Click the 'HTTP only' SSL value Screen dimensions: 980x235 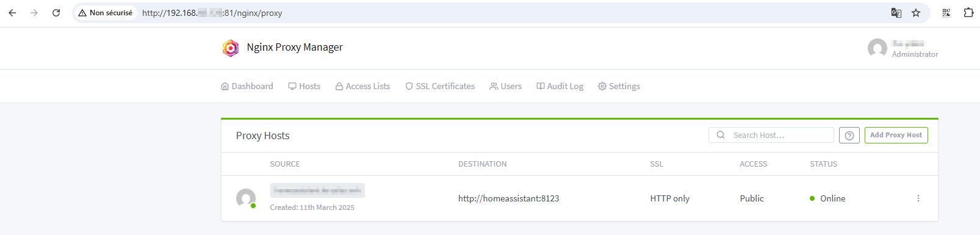tap(670, 198)
